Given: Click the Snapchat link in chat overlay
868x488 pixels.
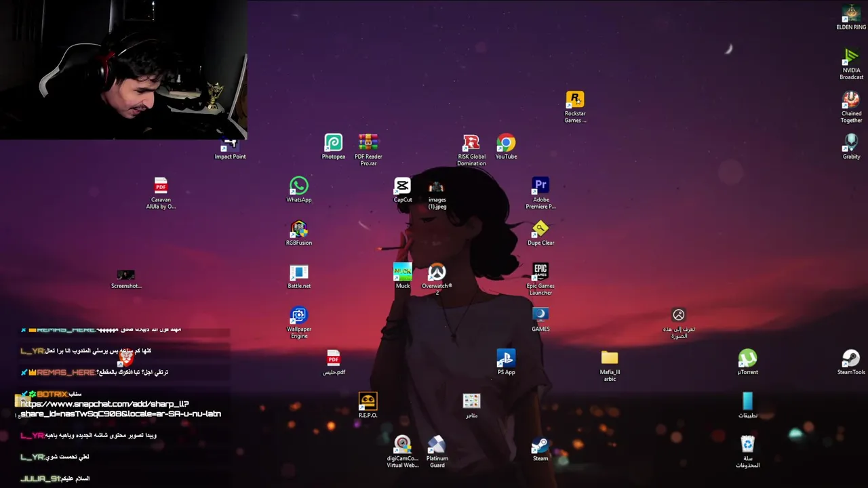Looking at the screenshot, I should pos(121,409).
